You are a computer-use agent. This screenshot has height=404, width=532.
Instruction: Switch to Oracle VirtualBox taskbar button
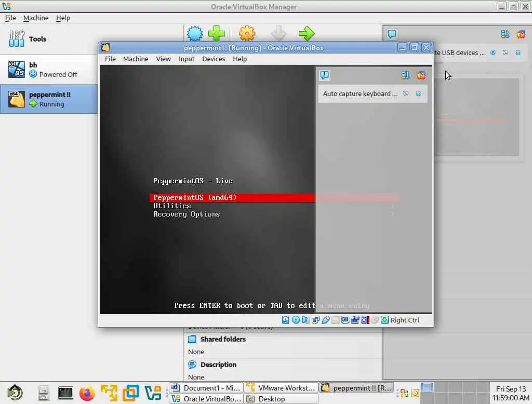click(x=206, y=399)
